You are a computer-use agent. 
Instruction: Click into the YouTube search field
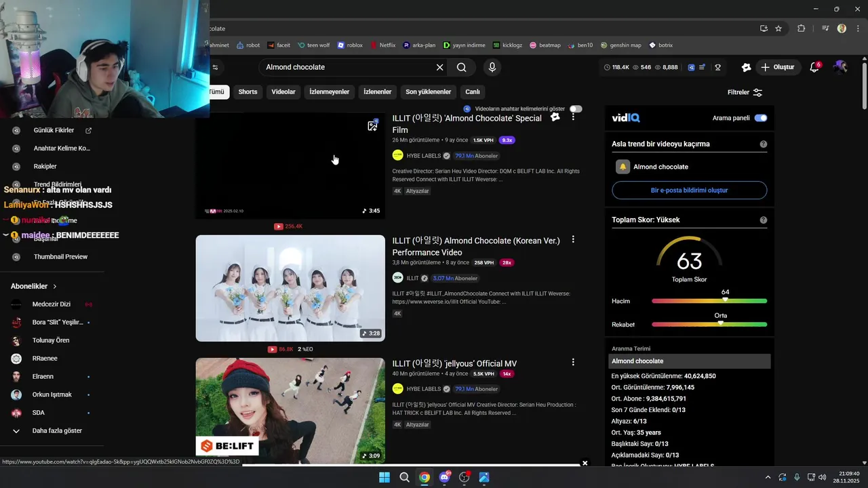coord(349,67)
